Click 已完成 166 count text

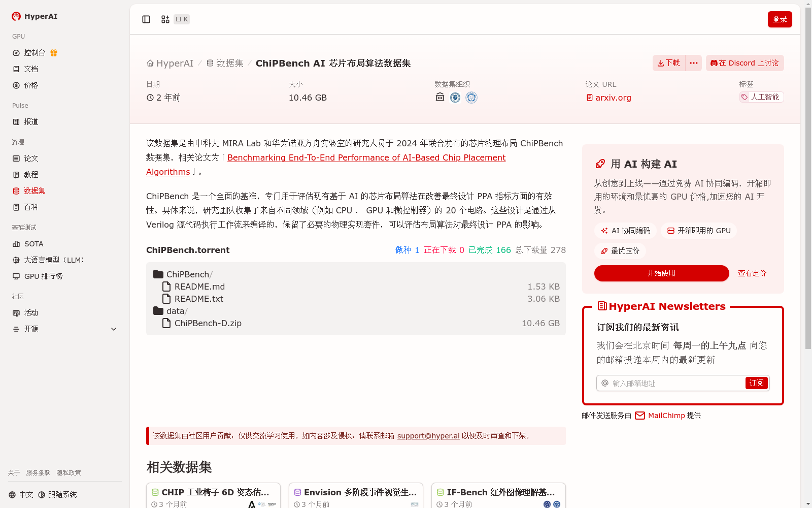pos(490,250)
